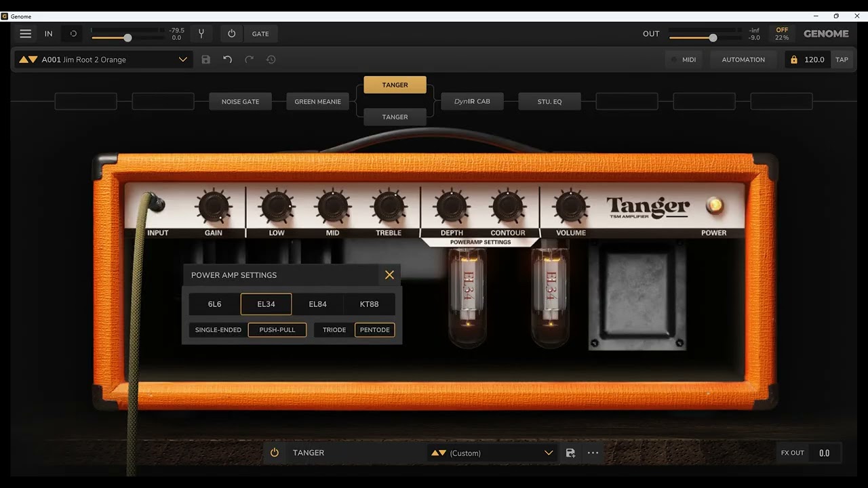Click the last empty chain slot
The height and width of the screenshot is (488, 868).
[781, 102]
